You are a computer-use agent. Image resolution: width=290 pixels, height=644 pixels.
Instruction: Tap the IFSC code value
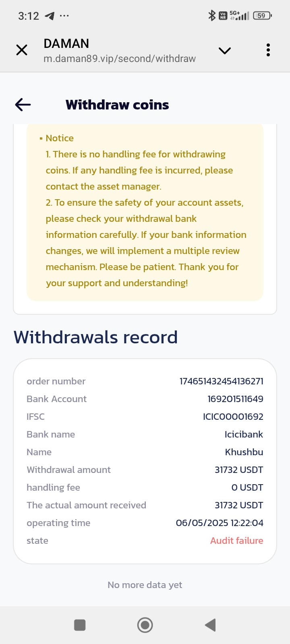[x=233, y=417]
